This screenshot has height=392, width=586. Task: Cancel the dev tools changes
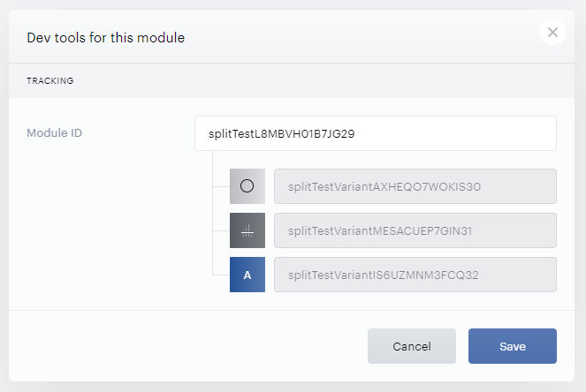click(412, 346)
